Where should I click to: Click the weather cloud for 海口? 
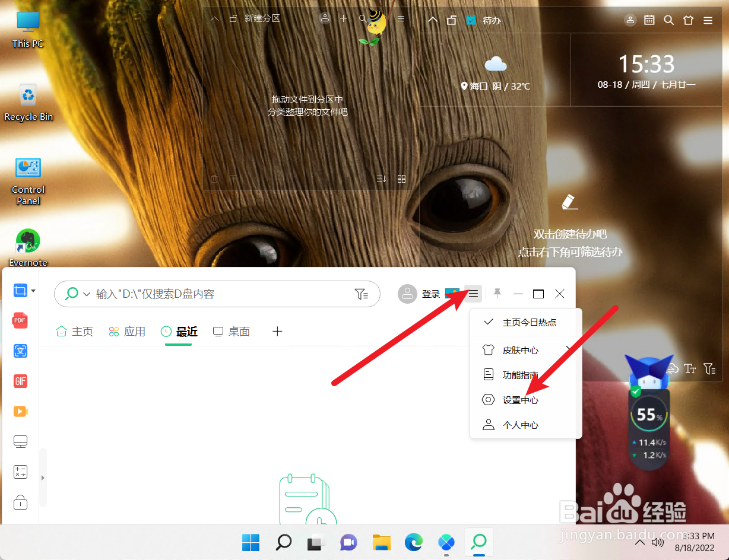click(x=495, y=63)
